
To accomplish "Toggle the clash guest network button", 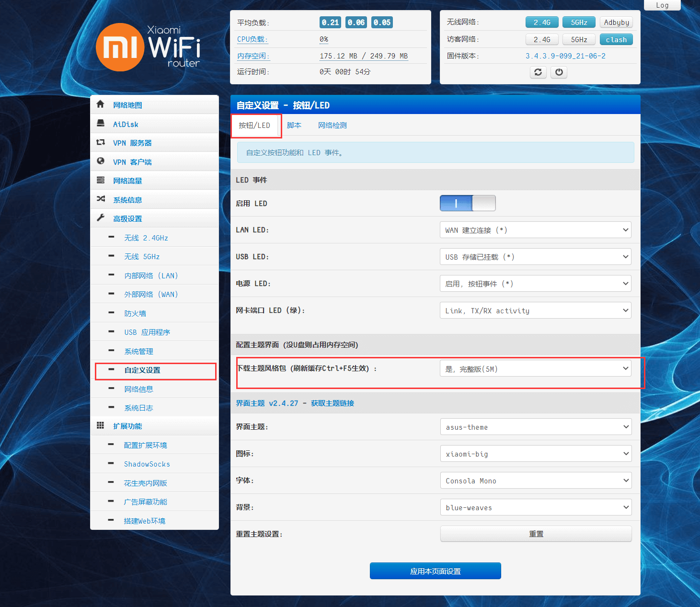I will coord(616,40).
